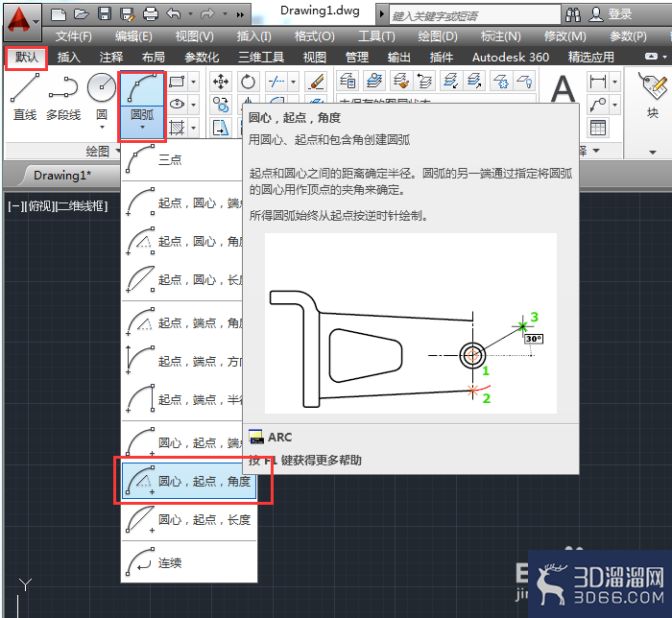Click the Redo arrow icon
The height and width of the screenshot is (618, 672).
pos(207,14)
